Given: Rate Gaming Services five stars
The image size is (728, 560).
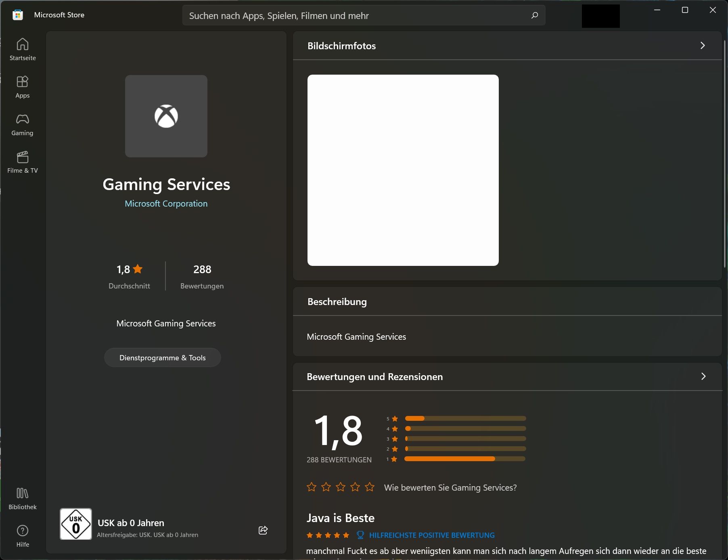Looking at the screenshot, I should pos(370,487).
